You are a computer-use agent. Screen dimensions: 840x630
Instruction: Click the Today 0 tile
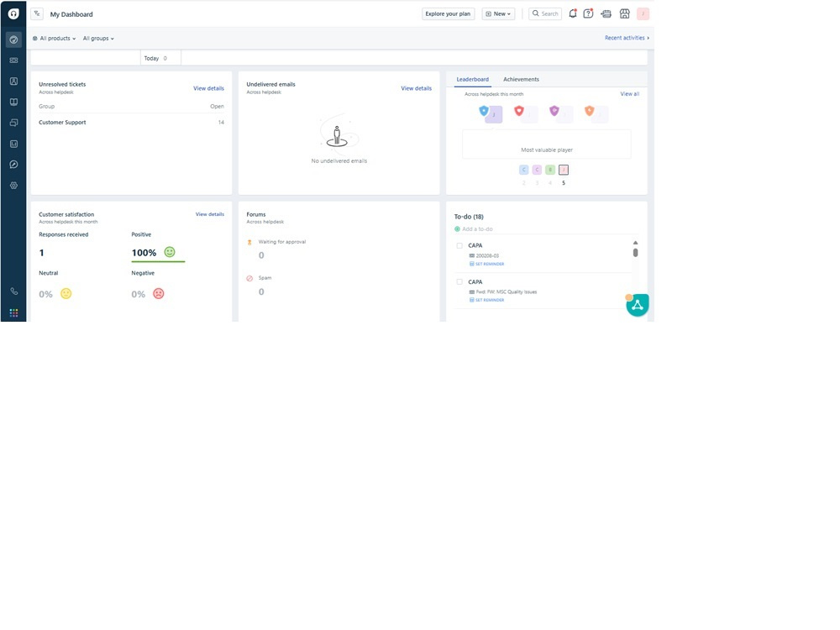(160, 59)
